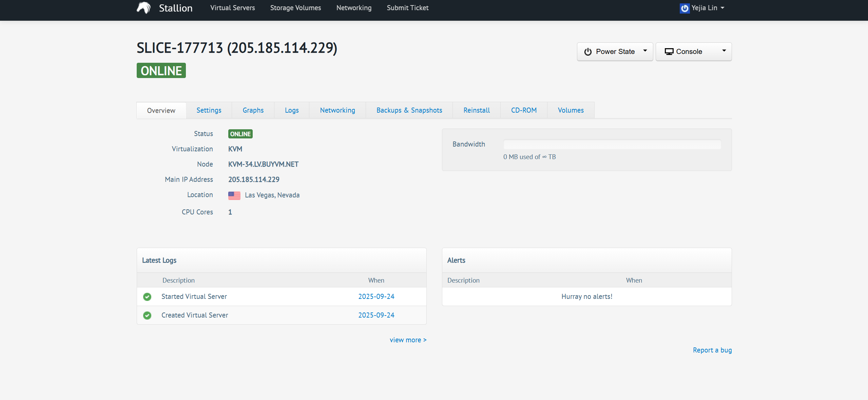The width and height of the screenshot is (868, 400).
Task: Click the node name KVM-34.LV.BUYVM.NET
Action: pos(263,165)
